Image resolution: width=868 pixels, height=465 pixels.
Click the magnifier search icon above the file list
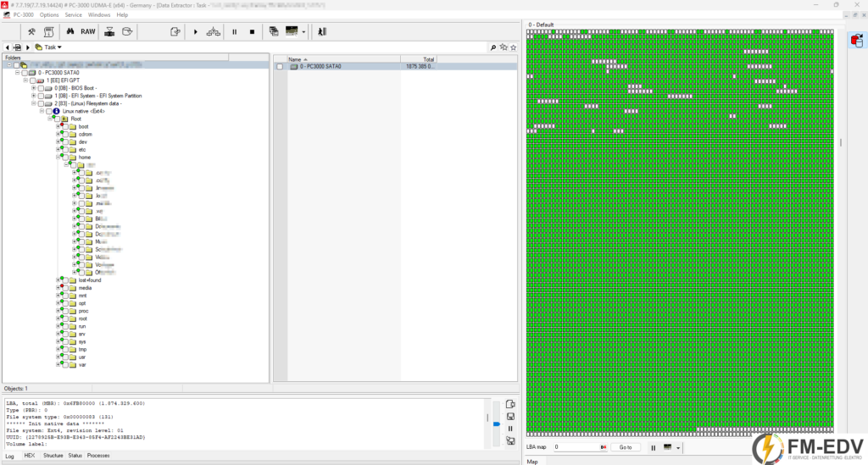click(492, 47)
